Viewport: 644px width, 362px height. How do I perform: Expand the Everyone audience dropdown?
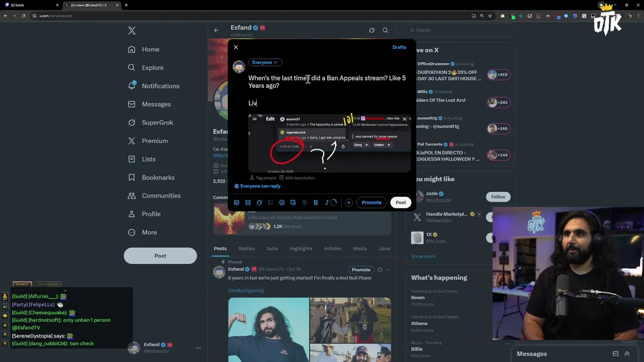pos(265,62)
